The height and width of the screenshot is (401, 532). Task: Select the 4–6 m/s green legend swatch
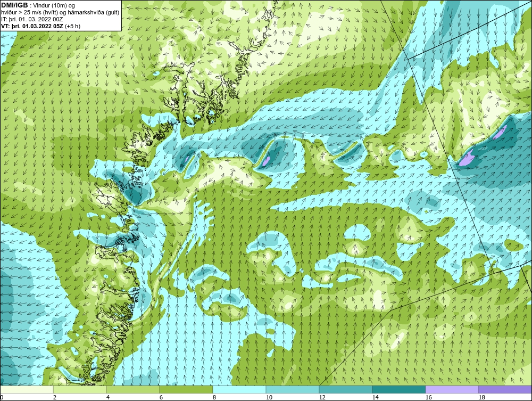[x=133, y=389]
